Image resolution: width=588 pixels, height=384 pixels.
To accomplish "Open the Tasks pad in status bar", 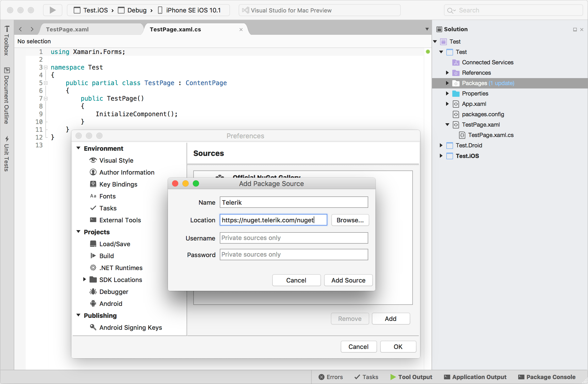I will click(x=366, y=377).
